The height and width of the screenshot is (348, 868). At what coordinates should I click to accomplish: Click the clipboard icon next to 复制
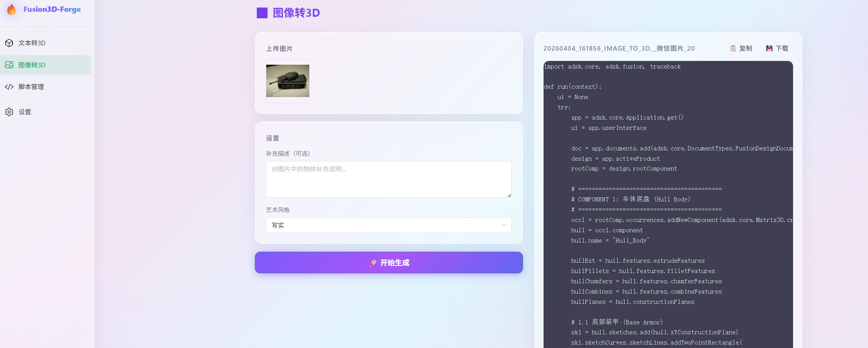pyautogui.click(x=733, y=48)
